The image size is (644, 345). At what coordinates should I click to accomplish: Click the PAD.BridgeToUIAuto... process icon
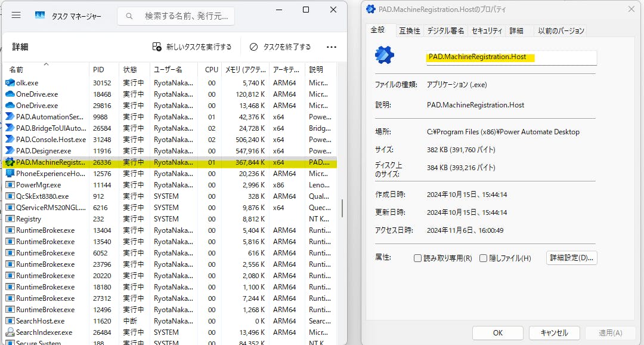click(10, 128)
